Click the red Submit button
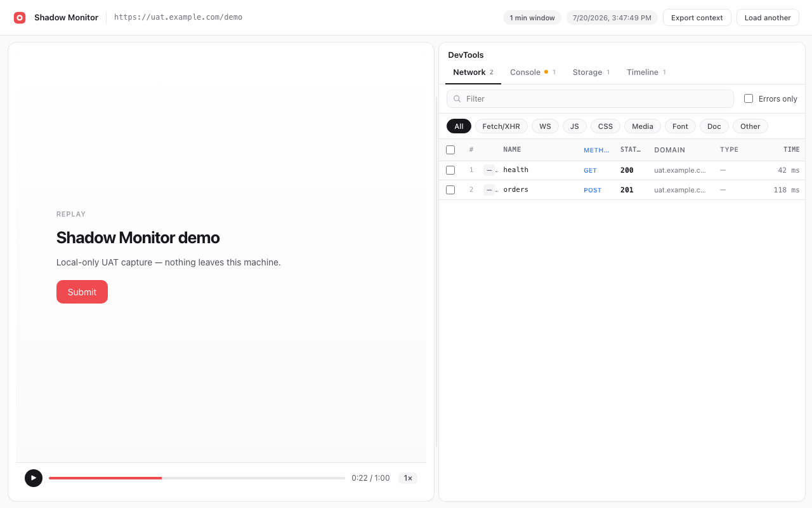Viewport: 812px width, 508px height. [82, 292]
